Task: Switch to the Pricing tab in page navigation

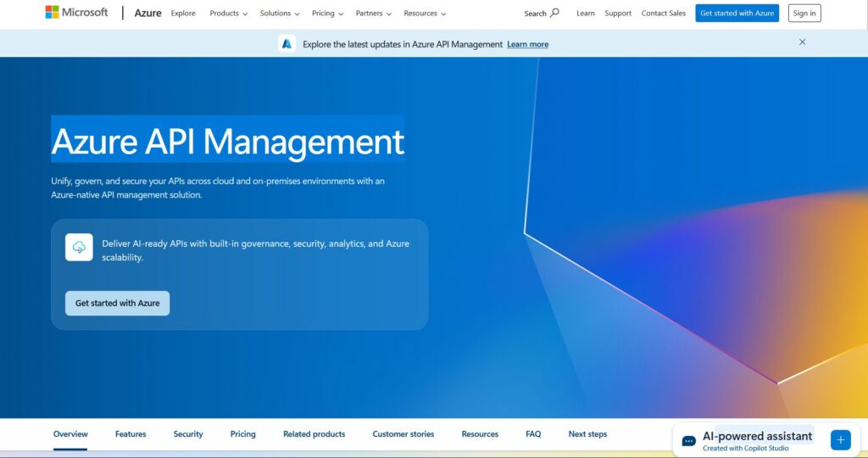Action: click(x=243, y=434)
